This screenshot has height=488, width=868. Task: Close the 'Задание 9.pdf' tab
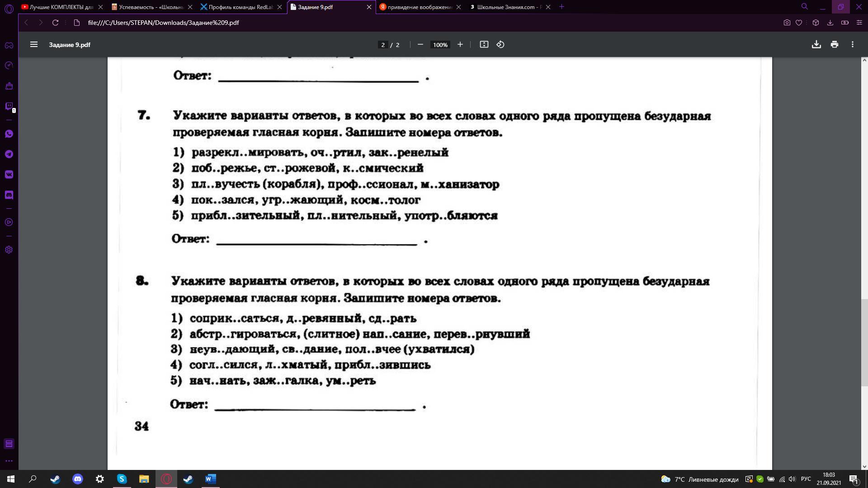coord(369,7)
